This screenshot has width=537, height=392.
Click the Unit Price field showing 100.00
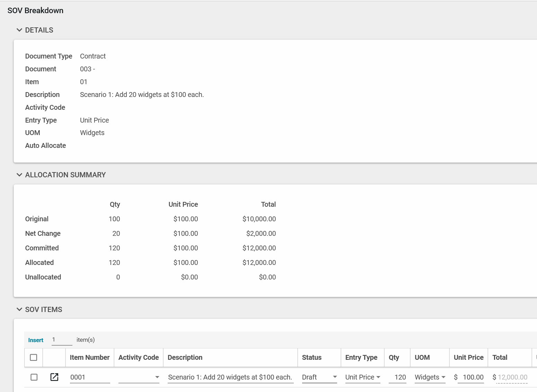click(x=471, y=377)
